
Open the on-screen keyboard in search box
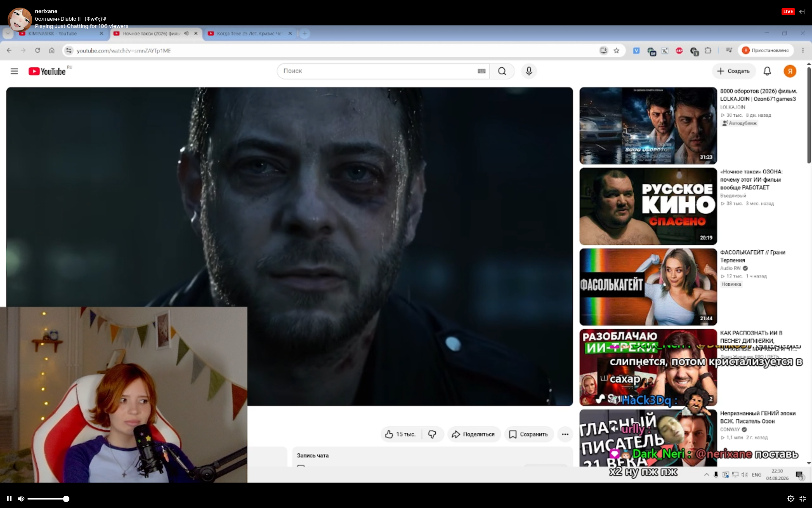481,71
